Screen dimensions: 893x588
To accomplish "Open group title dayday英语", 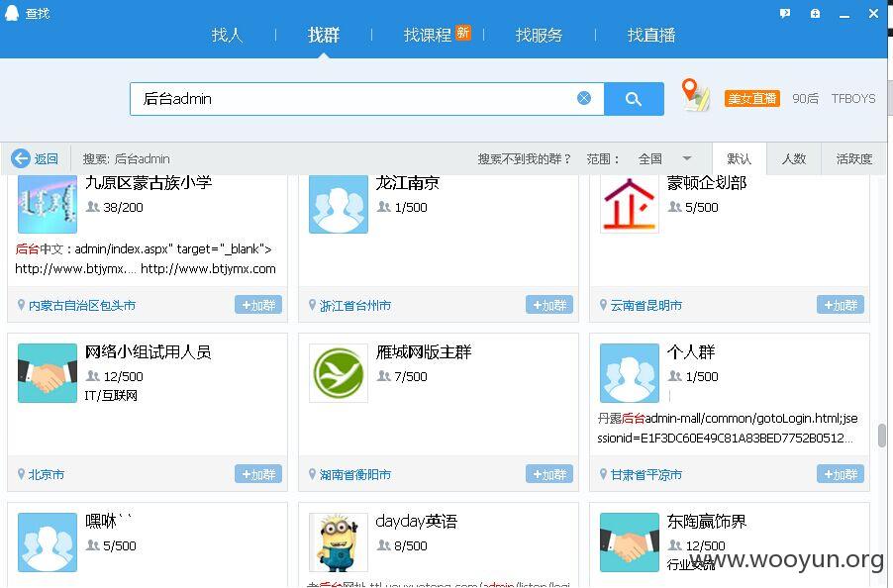I will click(417, 521).
